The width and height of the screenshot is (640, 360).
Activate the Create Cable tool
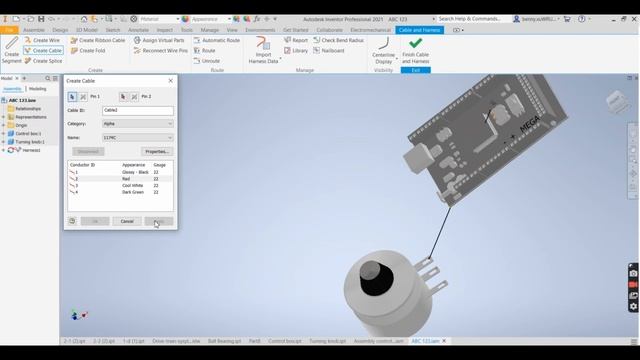[x=43, y=50]
